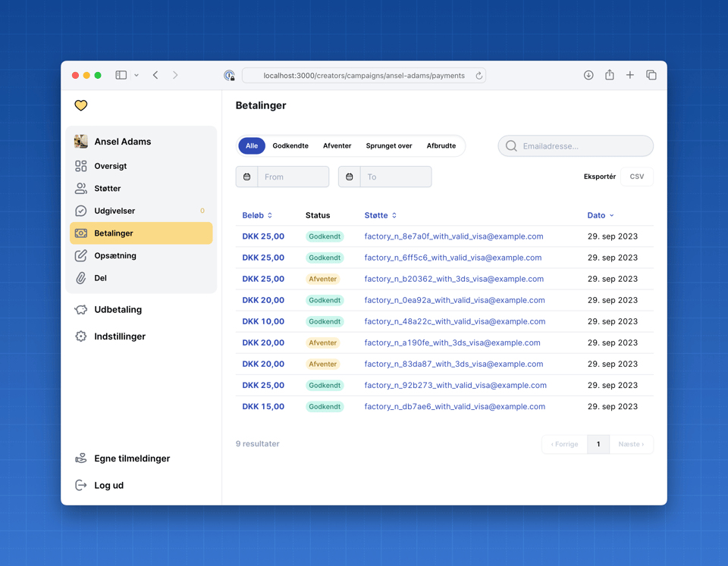This screenshot has height=566, width=728.
Task: Open a new browser tab
Action: [x=630, y=75]
